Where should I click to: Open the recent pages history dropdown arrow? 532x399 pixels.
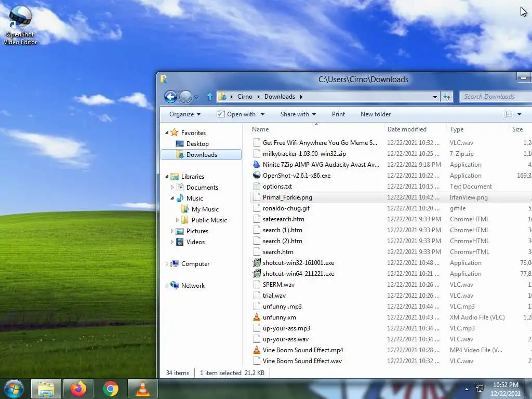point(196,97)
